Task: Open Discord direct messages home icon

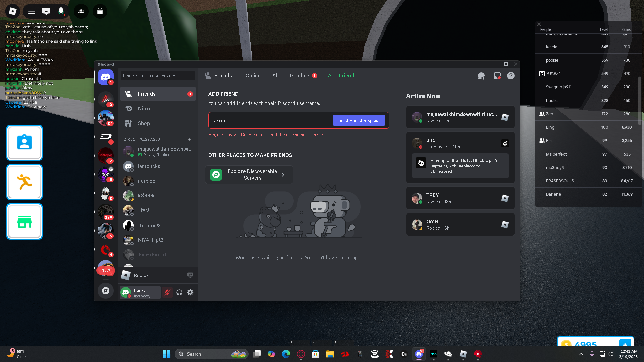Action: click(106, 77)
